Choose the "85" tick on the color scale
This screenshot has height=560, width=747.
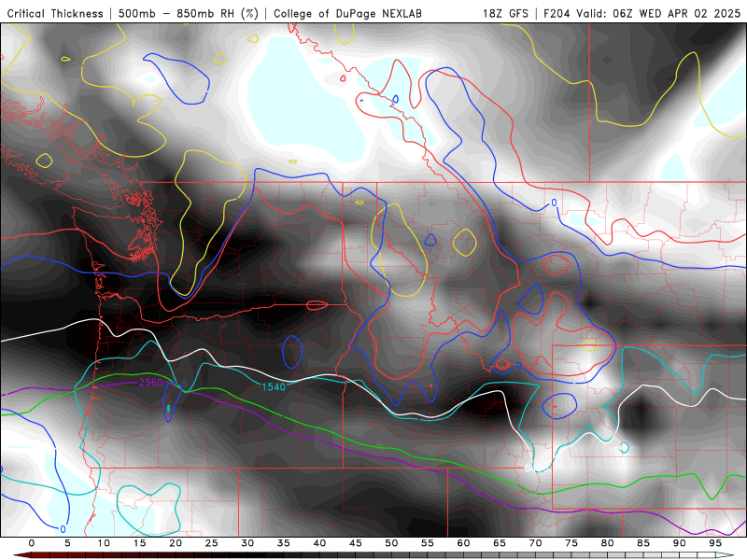pos(643,543)
